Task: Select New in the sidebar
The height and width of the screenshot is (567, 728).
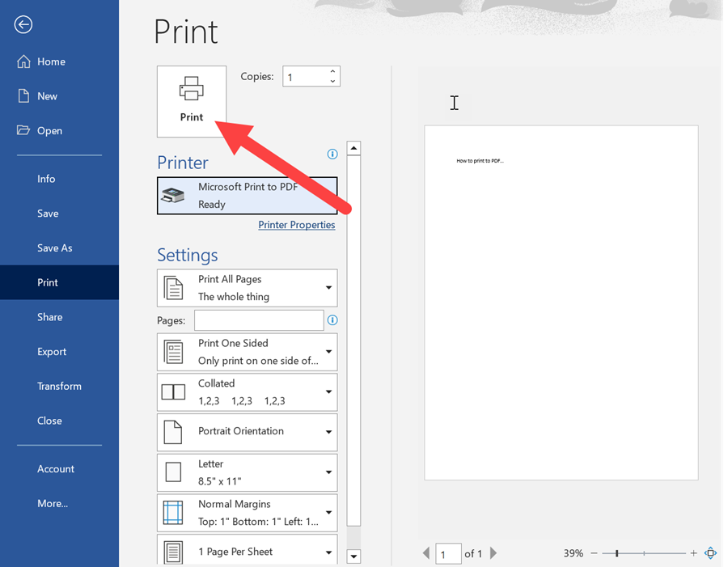Action: point(59,96)
